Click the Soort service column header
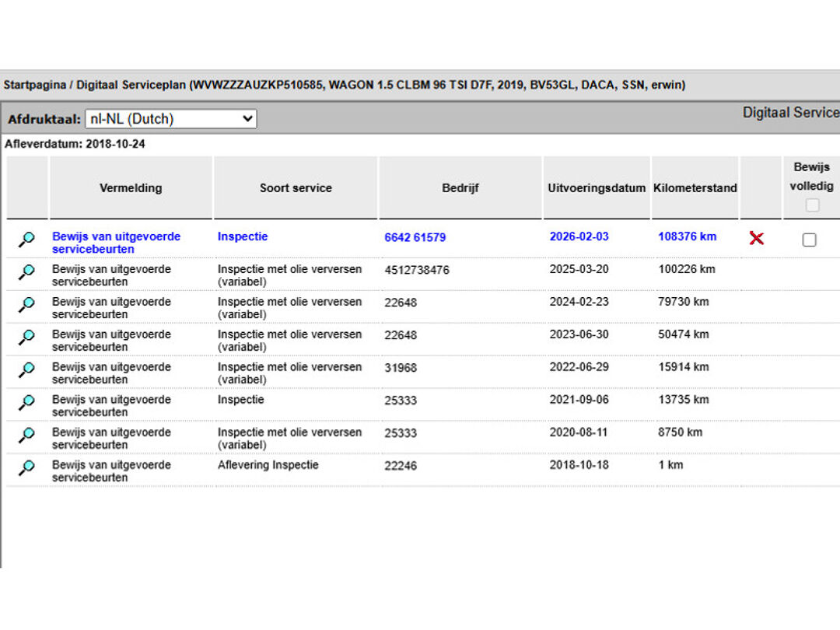This screenshot has height=630, width=840. (296, 187)
